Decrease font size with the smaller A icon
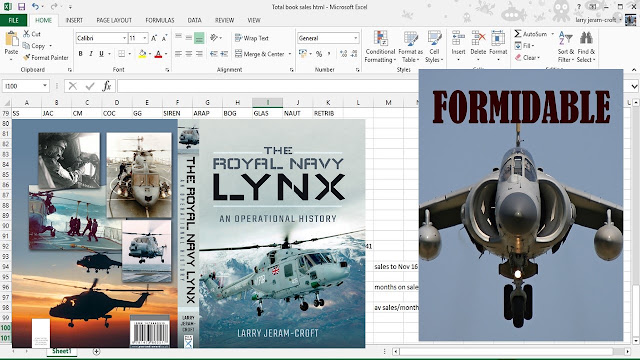Image resolution: width=640 pixels, height=360 pixels. [164, 38]
